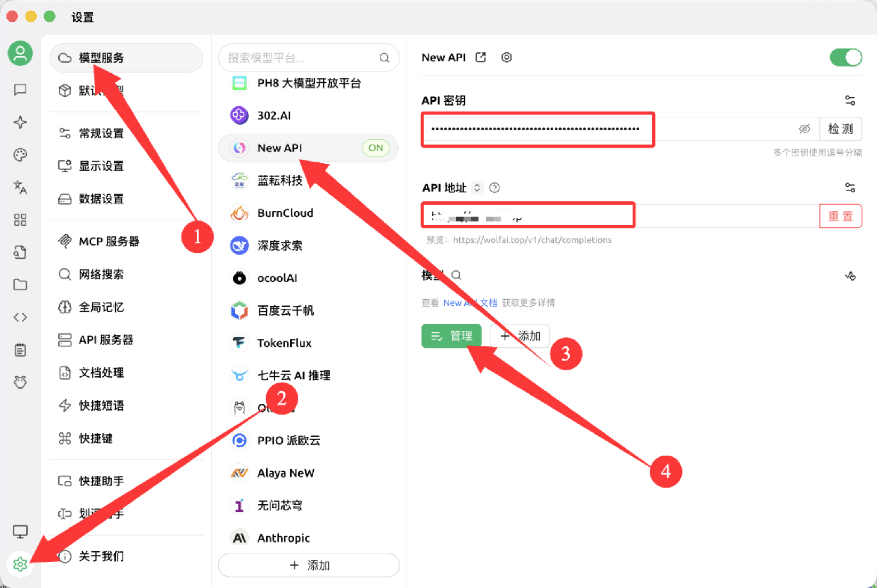Select 模型服务 in settings menu
This screenshot has width=877, height=588.
[126, 58]
